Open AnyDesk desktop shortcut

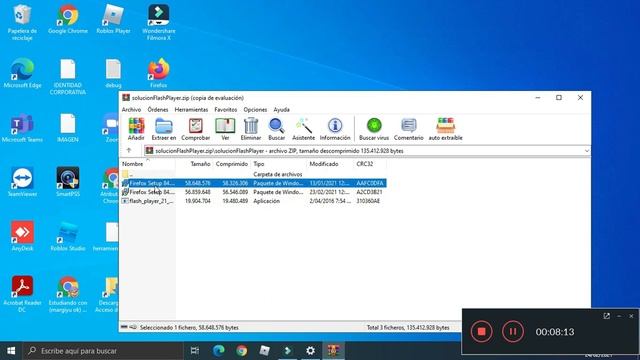click(22, 236)
